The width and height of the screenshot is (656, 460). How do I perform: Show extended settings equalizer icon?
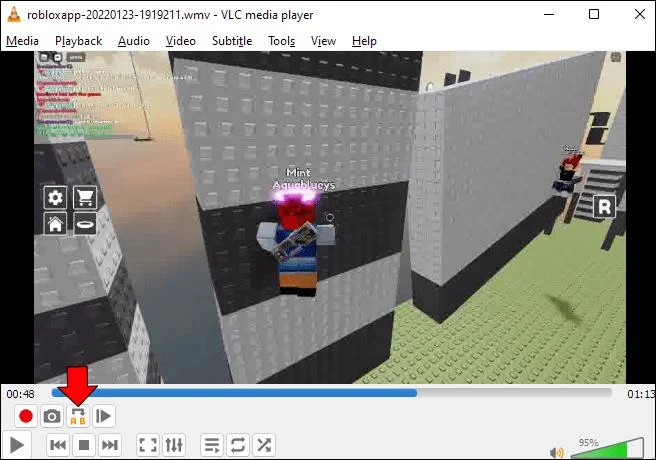(x=174, y=445)
